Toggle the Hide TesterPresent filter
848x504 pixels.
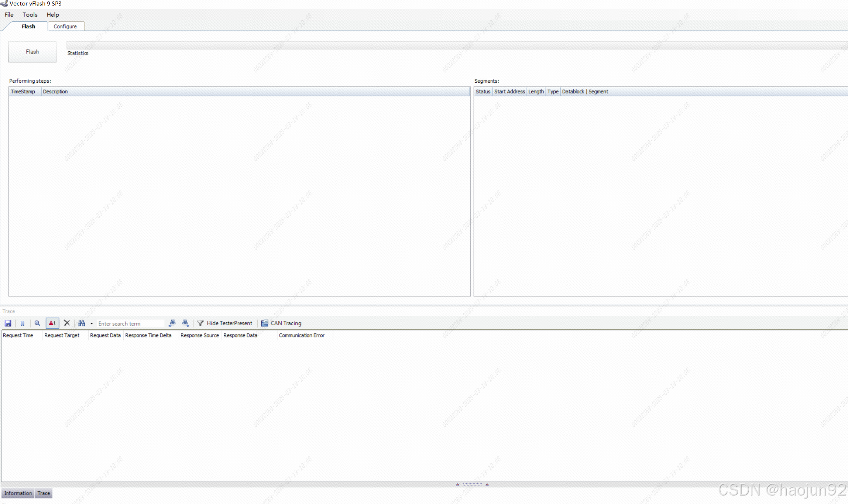[x=225, y=323]
